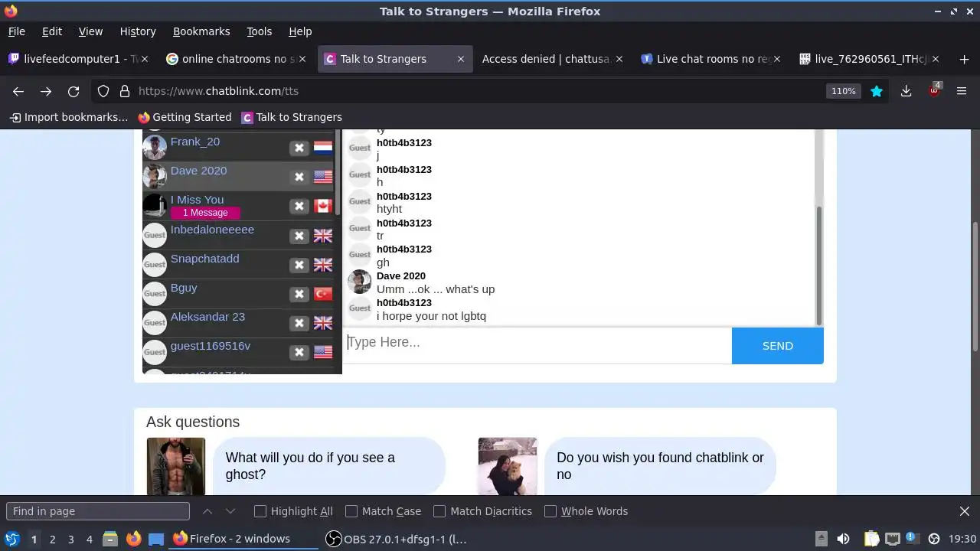Close the find bar

(x=965, y=511)
